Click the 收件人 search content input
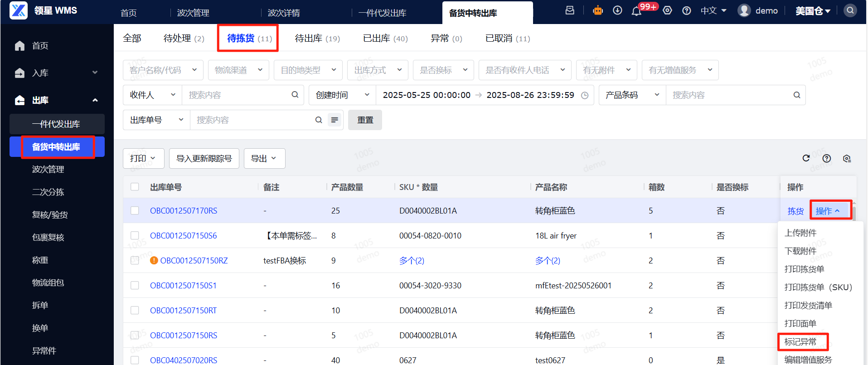868x365 pixels. tap(238, 95)
